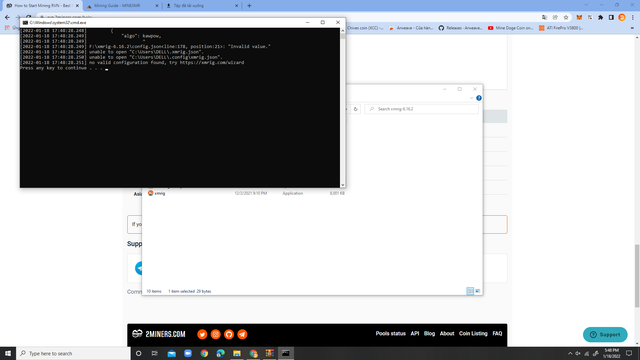
Task: Open the Extensions puzzle piece menu
Action: tap(600, 17)
